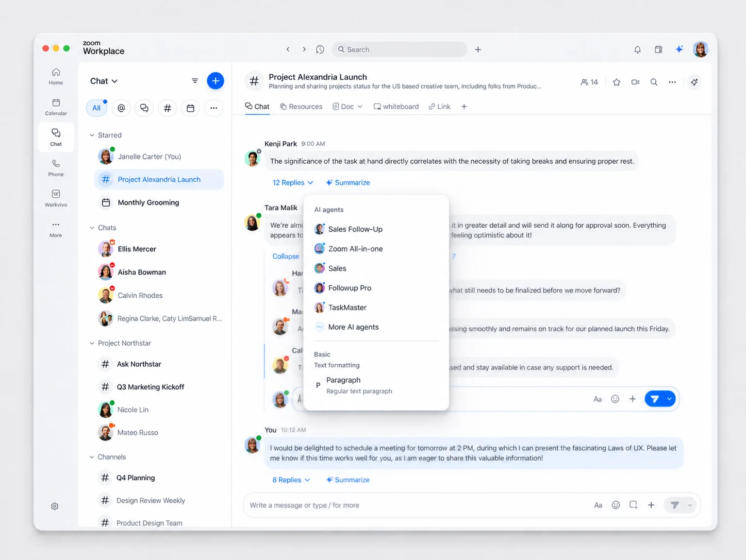
Task: Filter chat list by meetings calendar icon
Action: (x=190, y=108)
